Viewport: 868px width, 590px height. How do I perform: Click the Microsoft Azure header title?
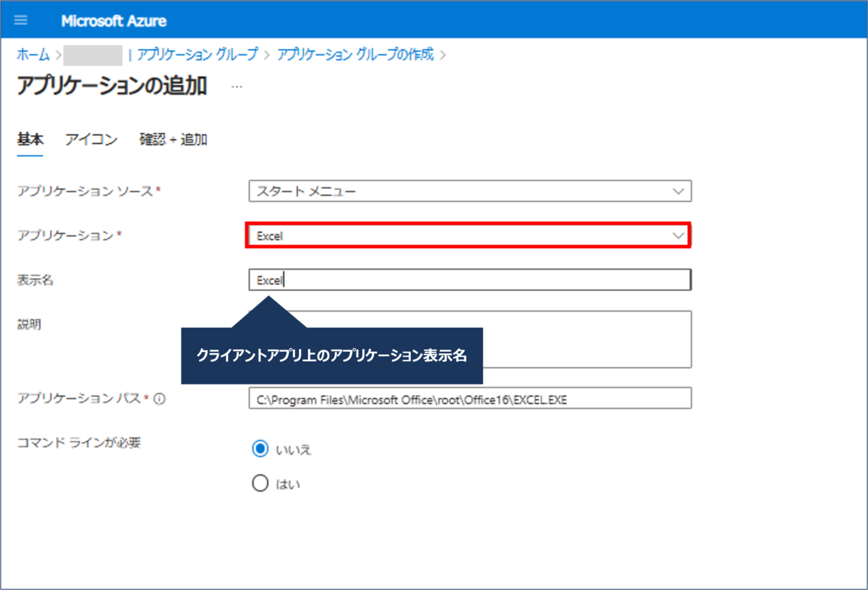(114, 21)
